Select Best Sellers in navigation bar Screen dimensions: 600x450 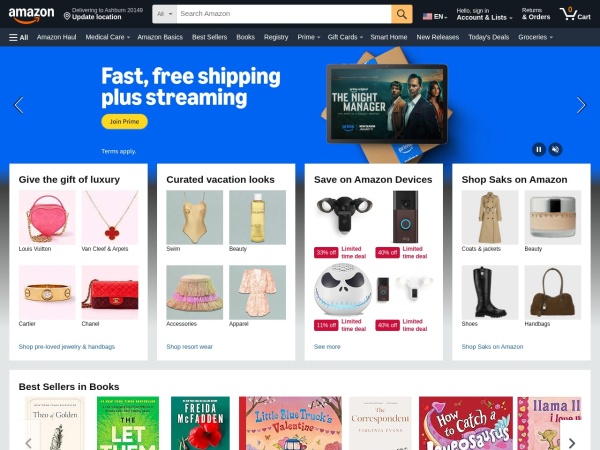point(209,37)
